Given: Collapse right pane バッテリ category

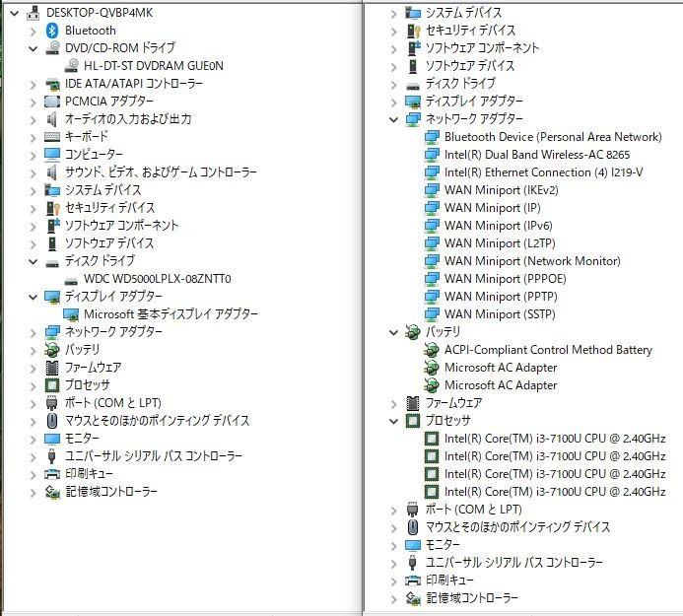Looking at the screenshot, I should [x=394, y=332].
